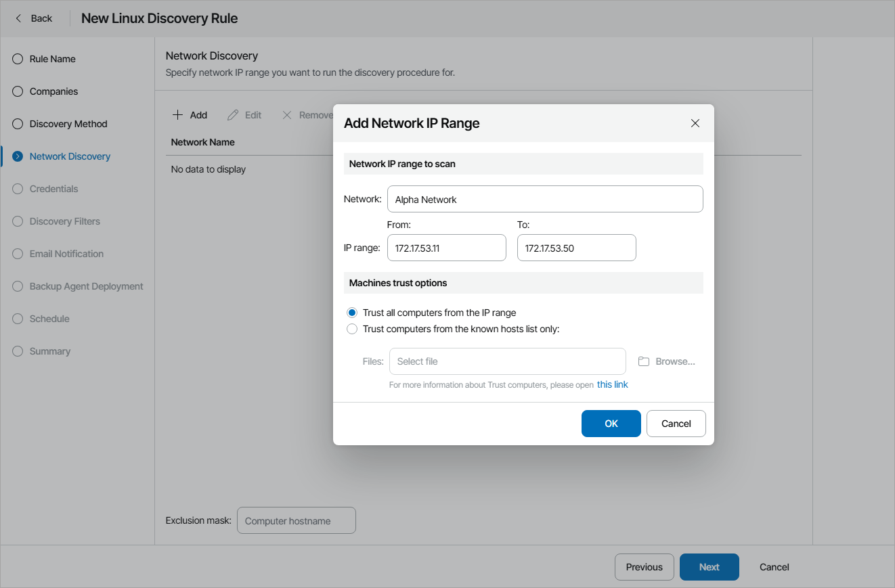This screenshot has width=895, height=588.
Task: Click the Next button
Action: click(x=709, y=567)
